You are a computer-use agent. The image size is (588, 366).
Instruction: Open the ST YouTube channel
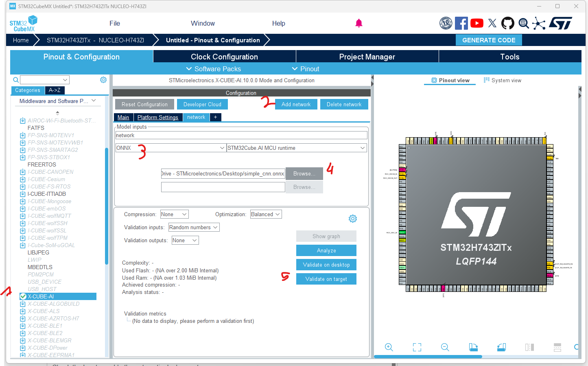click(x=477, y=23)
